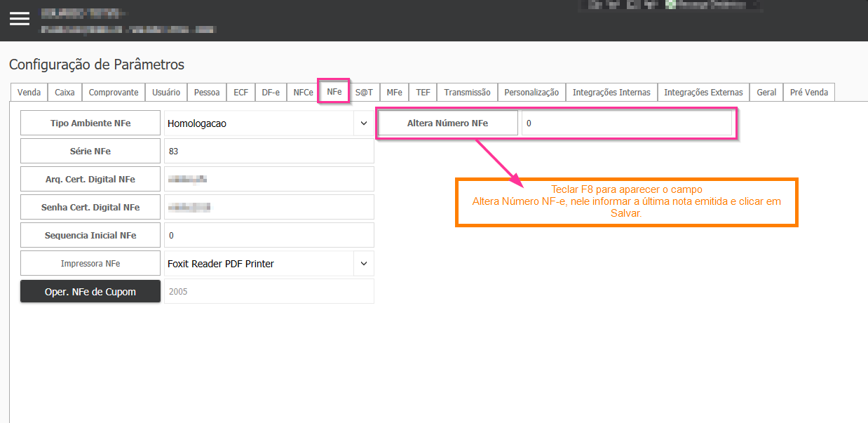Go to the DF-e tab
This screenshot has width=868, height=423.
pos(271,92)
